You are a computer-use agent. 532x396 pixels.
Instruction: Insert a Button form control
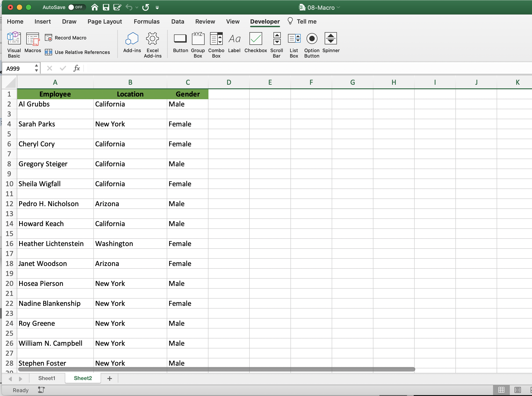(180, 42)
